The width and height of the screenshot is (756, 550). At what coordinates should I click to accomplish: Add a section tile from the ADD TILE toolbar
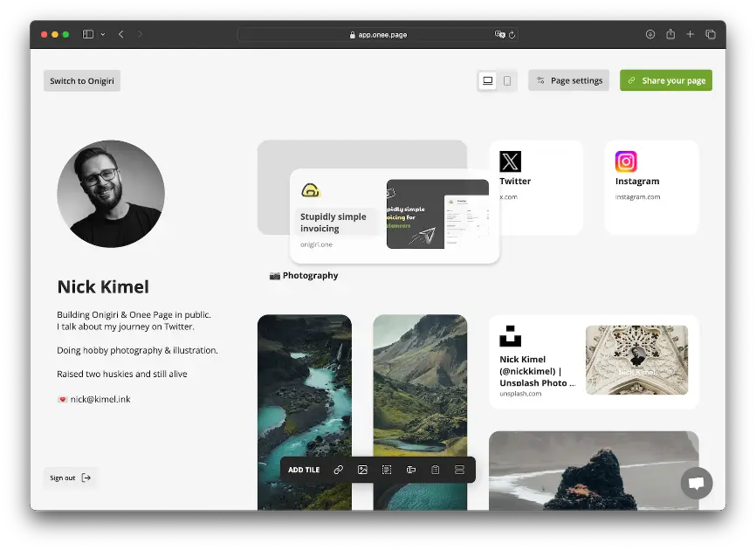pyautogui.click(x=459, y=470)
